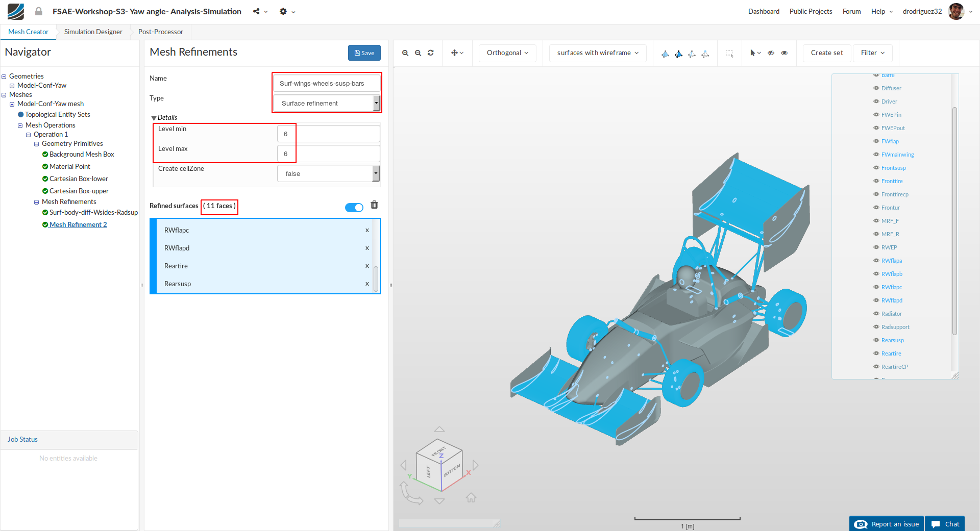Collapse the Details disclosure triangle
The height and width of the screenshot is (531, 980).
tap(154, 118)
